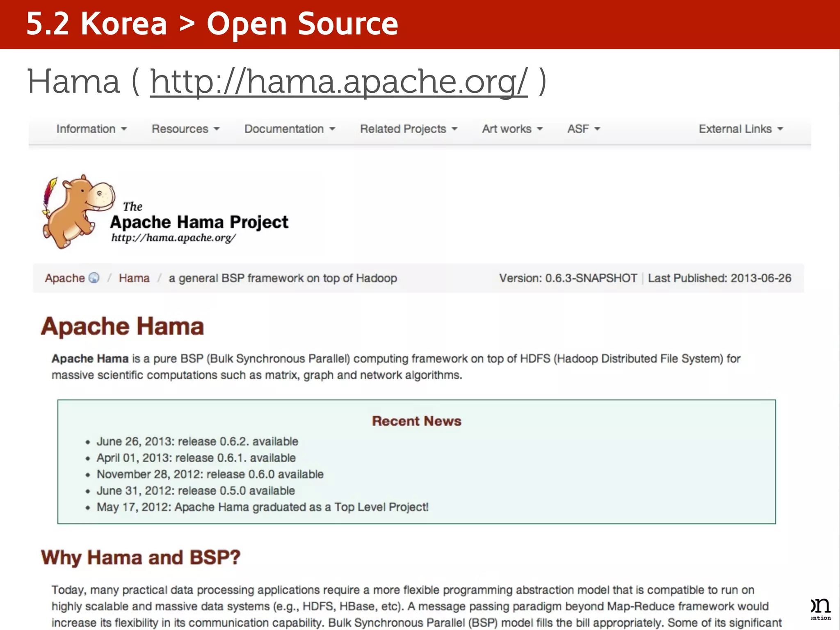Expand the Documentation menu
The image size is (840, 630).
tap(290, 129)
